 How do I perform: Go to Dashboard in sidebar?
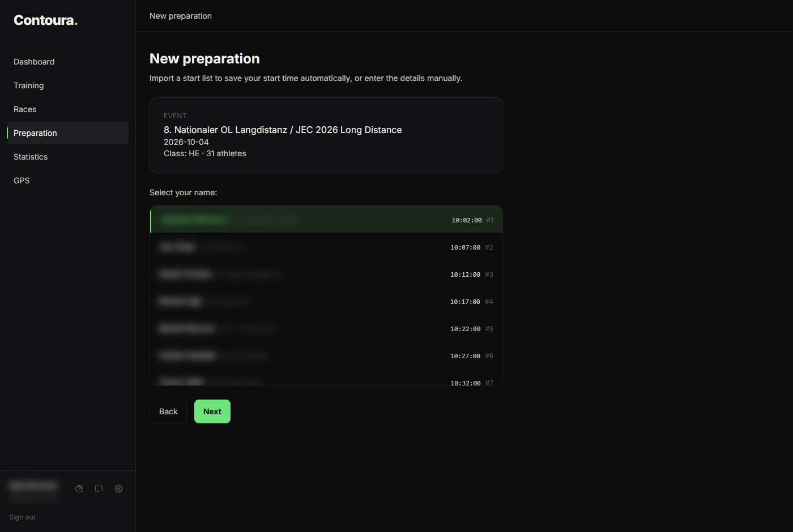[x=67, y=62]
